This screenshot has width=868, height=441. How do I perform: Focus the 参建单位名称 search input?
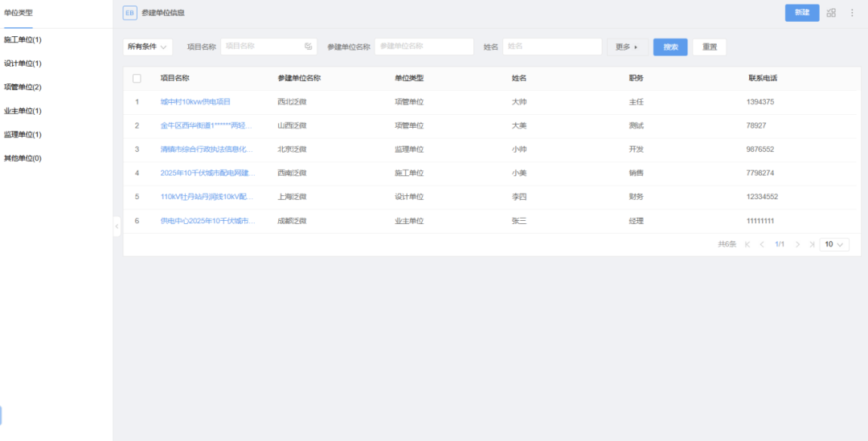(x=424, y=47)
